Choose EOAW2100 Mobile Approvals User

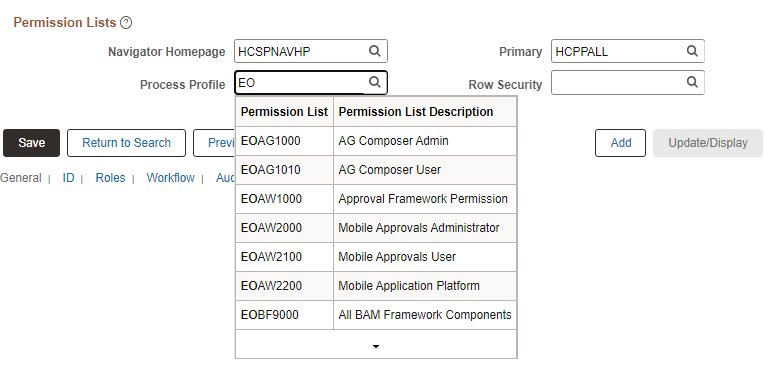pyautogui.click(x=376, y=257)
